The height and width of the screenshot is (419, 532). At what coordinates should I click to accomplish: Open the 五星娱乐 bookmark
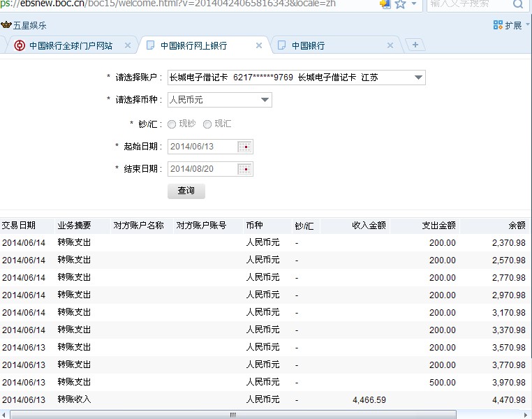click(x=24, y=25)
